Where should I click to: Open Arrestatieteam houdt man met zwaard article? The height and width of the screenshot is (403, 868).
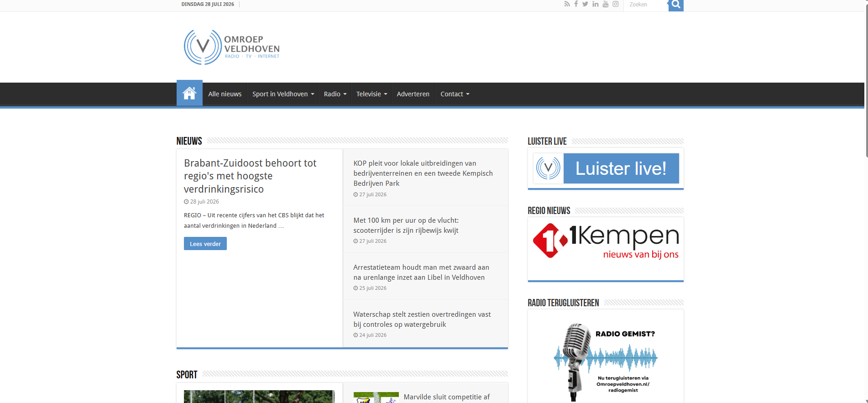click(x=421, y=272)
